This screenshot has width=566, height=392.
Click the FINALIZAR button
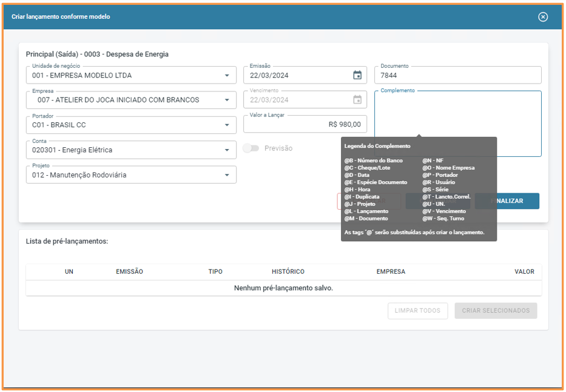(507, 201)
